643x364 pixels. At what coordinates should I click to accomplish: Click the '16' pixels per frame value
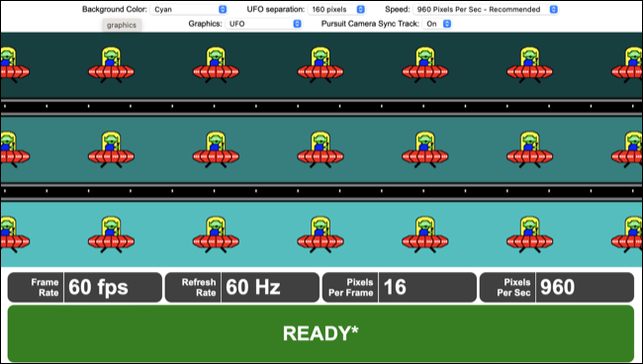395,287
